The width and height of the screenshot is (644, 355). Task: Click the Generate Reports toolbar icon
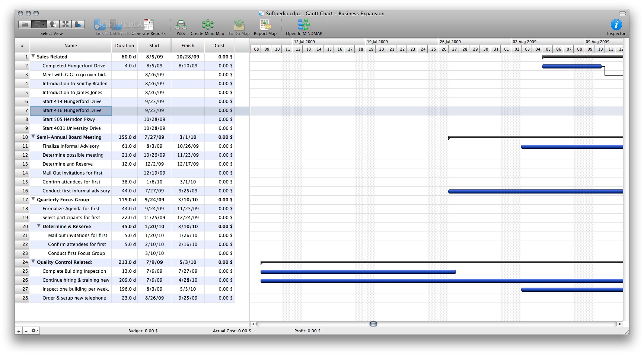click(x=149, y=25)
